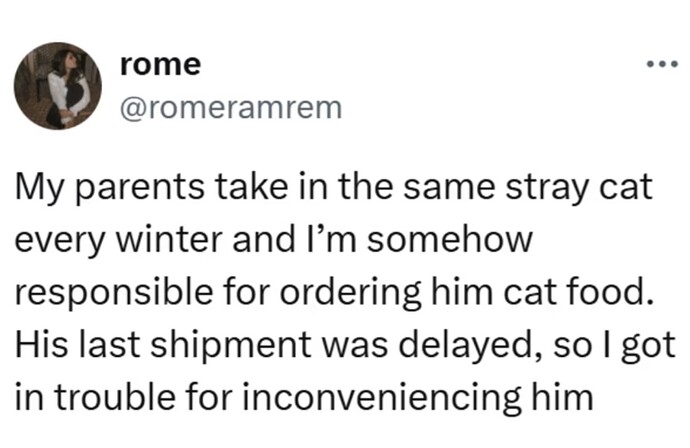This screenshot has width=690, height=448.
Task: Click the word "ordering" in the tweet
Action: click(x=351, y=294)
